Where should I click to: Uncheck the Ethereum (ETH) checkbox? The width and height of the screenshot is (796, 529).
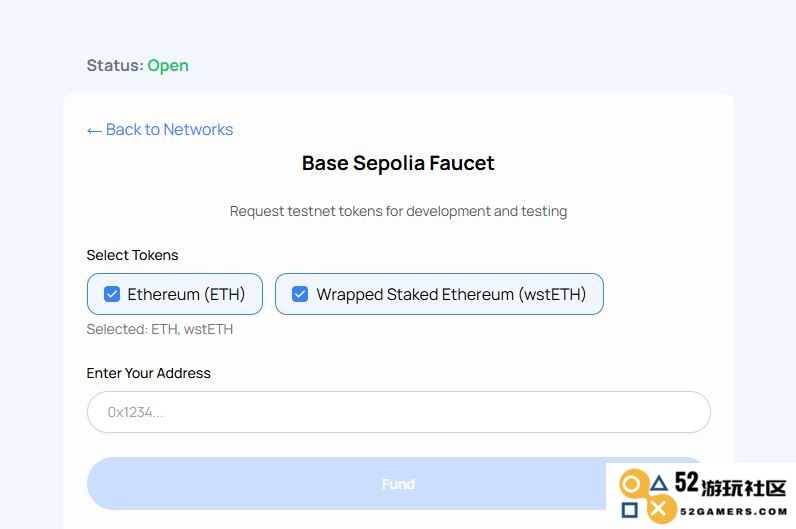112,294
